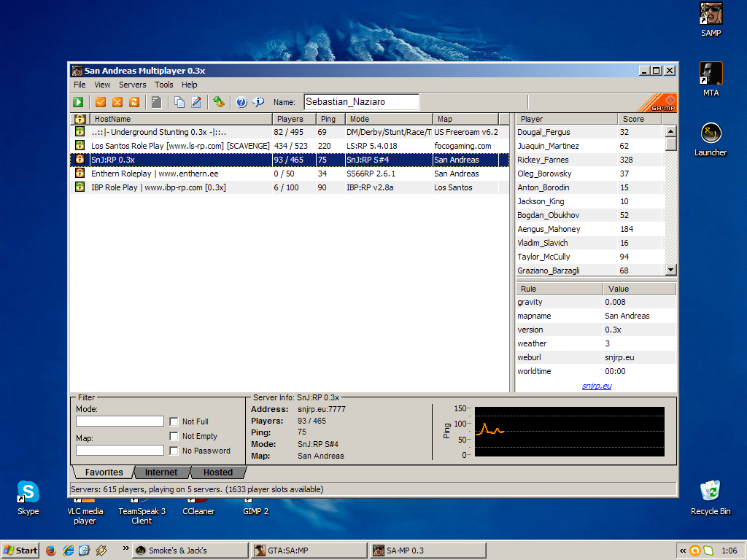747x560 pixels.
Task: Open the Tools menu
Action: (x=164, y=85)
